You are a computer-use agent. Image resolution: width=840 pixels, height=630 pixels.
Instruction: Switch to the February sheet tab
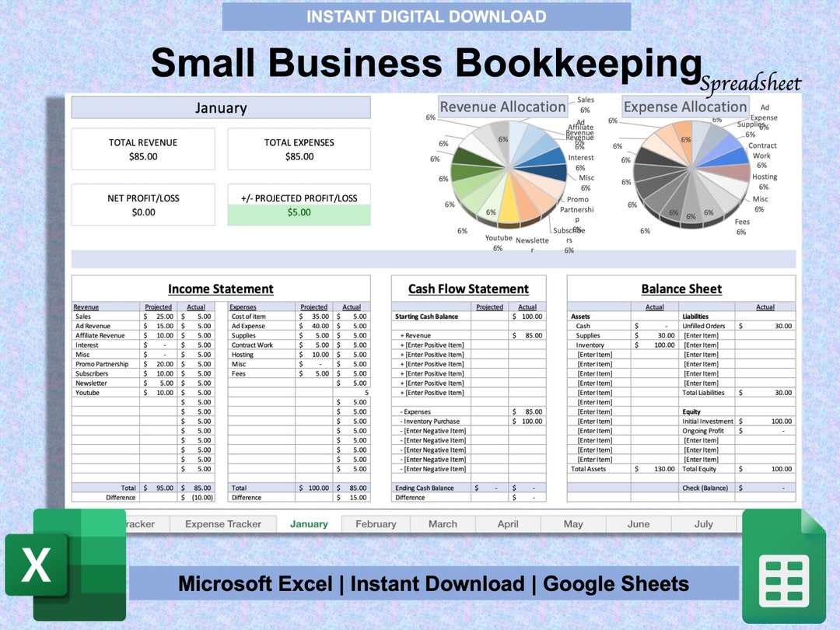[x=376, y=523]
